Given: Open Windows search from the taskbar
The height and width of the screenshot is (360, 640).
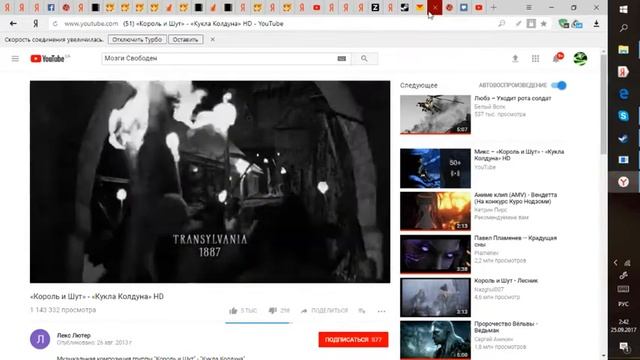Looking at the screenshot, I should tap(623, 28).
